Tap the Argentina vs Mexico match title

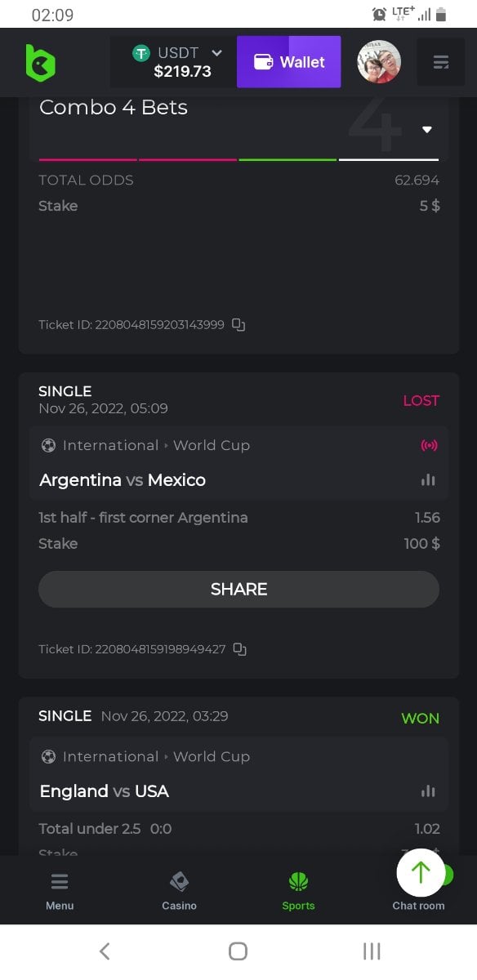(x=123, y=480)
